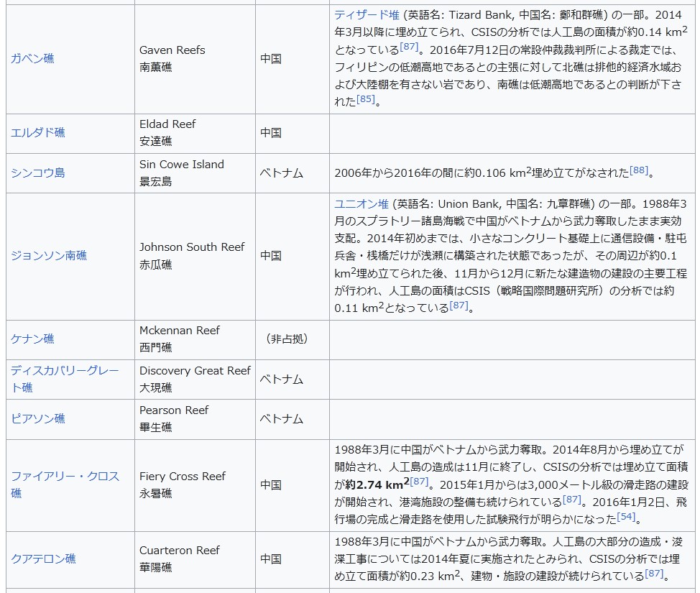Click reference [87] in Johnson South Reef row

click(x=459, y=305)
